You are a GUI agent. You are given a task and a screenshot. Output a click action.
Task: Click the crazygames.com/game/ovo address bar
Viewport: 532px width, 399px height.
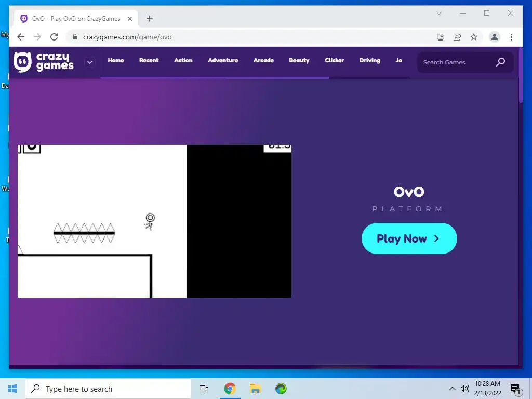pyautogui.click(x=127, y=37)
